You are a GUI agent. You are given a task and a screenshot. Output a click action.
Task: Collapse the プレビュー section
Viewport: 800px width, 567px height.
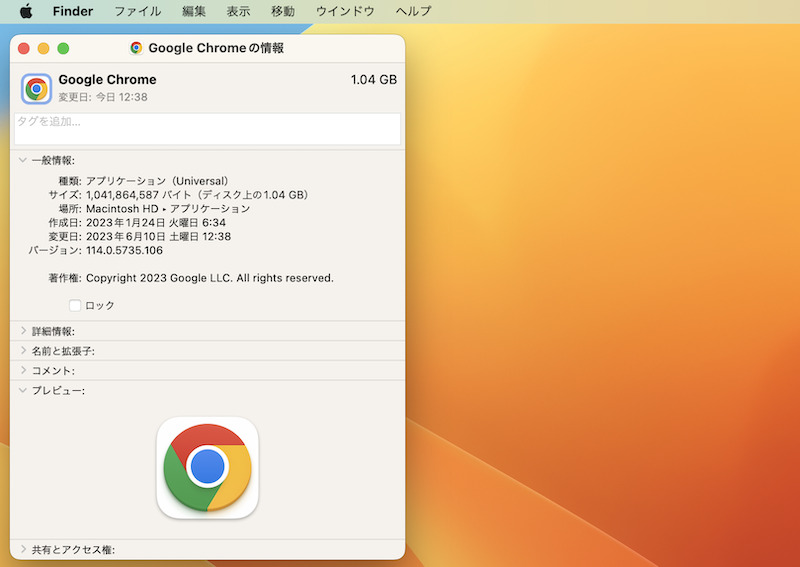pyautogui.click(x=22, y=390)
